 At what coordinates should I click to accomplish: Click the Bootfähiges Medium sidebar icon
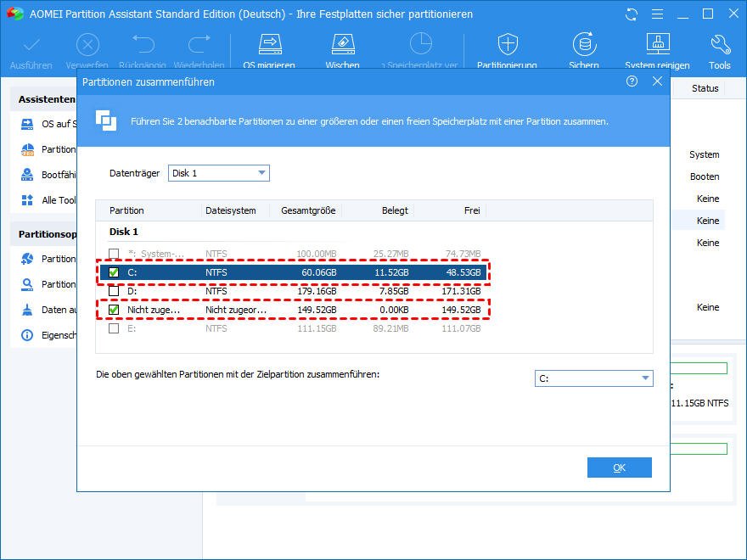(x=27, y=175)
